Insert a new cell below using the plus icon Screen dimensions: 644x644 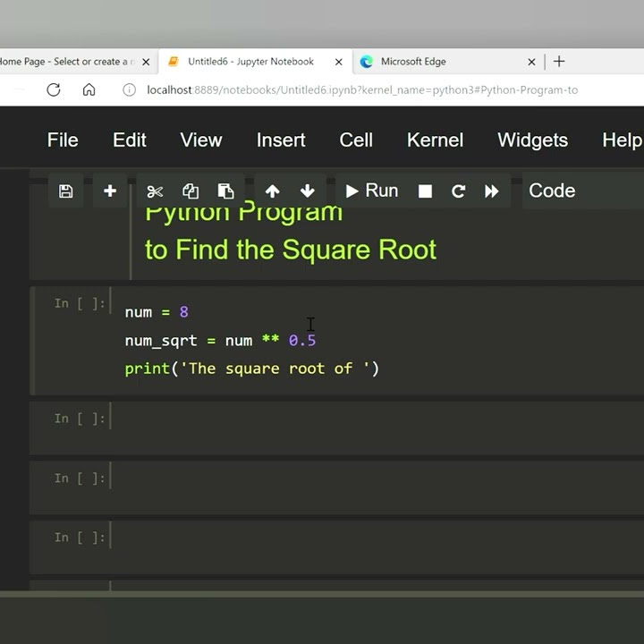(110, 191)
